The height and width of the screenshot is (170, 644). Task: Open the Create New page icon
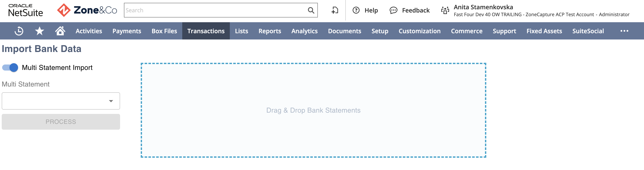(x=335, y=10)
